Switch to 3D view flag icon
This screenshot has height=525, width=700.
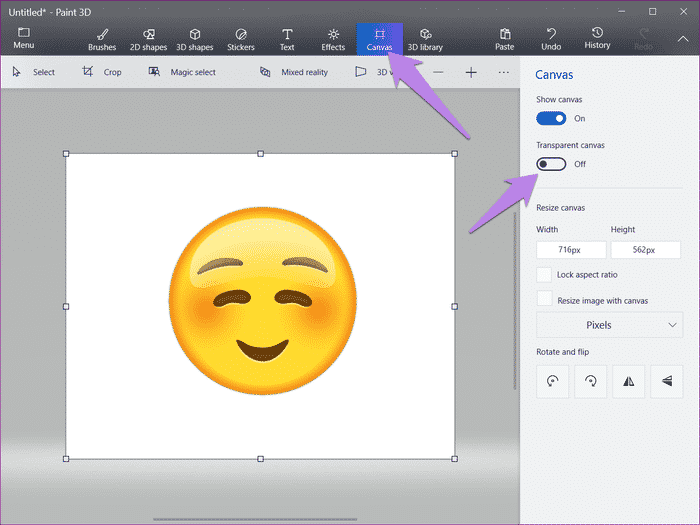click(361, 72)
